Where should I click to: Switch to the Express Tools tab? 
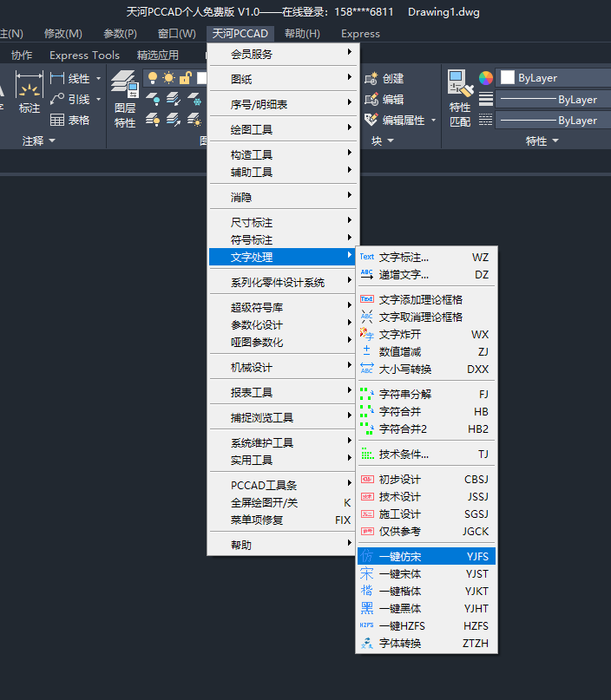pyautogui.click(x=84, y=55)
